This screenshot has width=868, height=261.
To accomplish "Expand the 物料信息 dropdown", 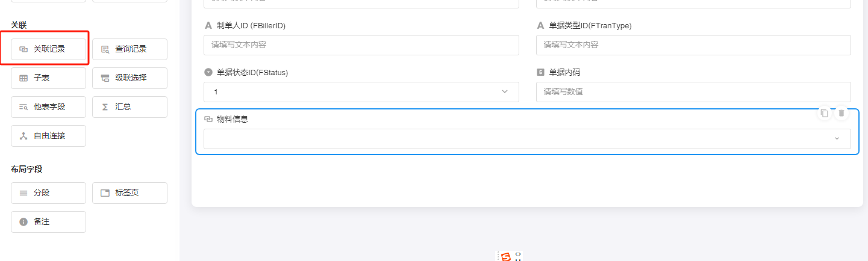I will tap(527, 139).
